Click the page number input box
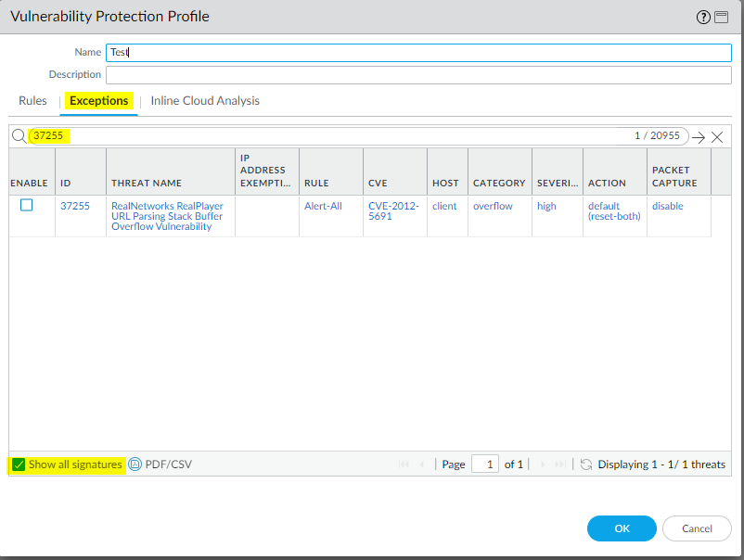This screenshot has height=560, width=744. [x=485, y=465]
